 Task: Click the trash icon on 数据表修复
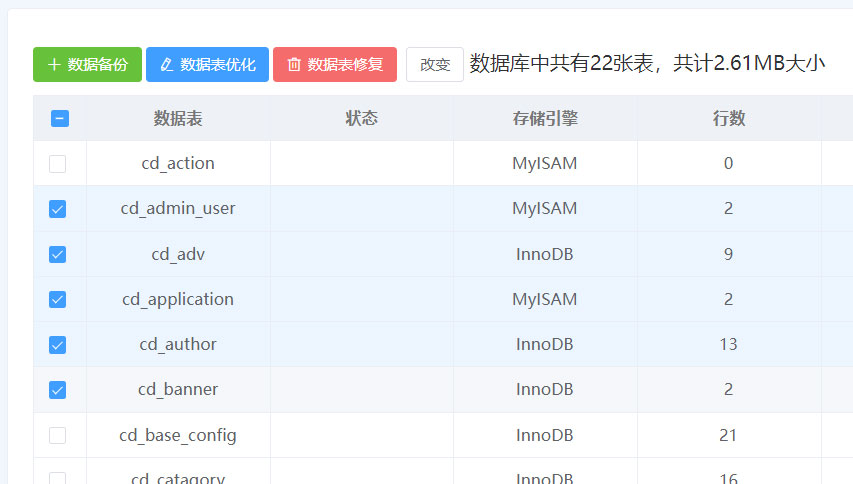[x=294, y=65]
